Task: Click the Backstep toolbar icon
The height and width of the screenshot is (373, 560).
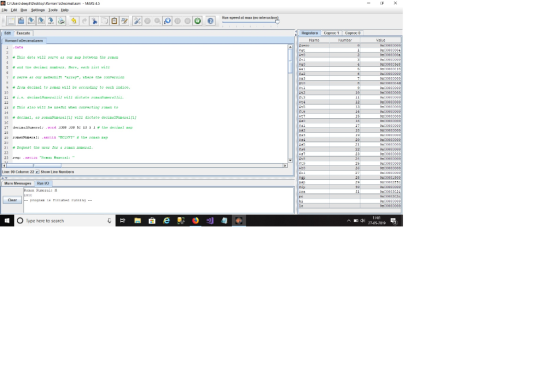Action: click(167, 21)
